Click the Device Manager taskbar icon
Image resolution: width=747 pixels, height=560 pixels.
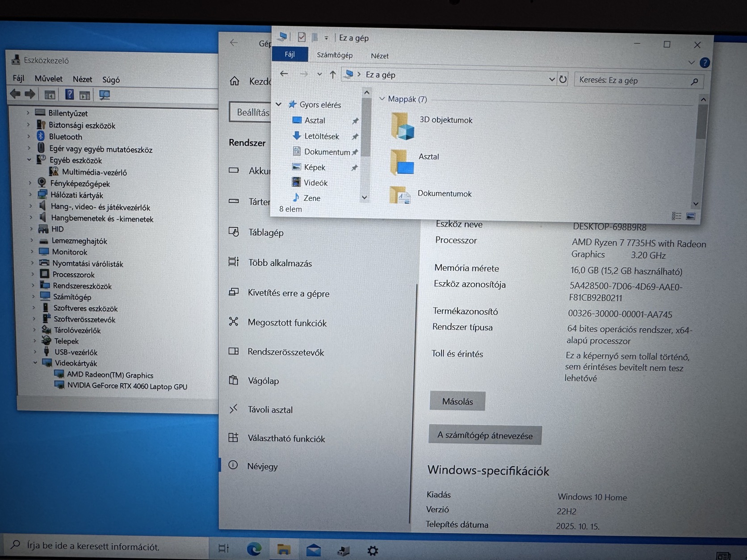[343, 551]
